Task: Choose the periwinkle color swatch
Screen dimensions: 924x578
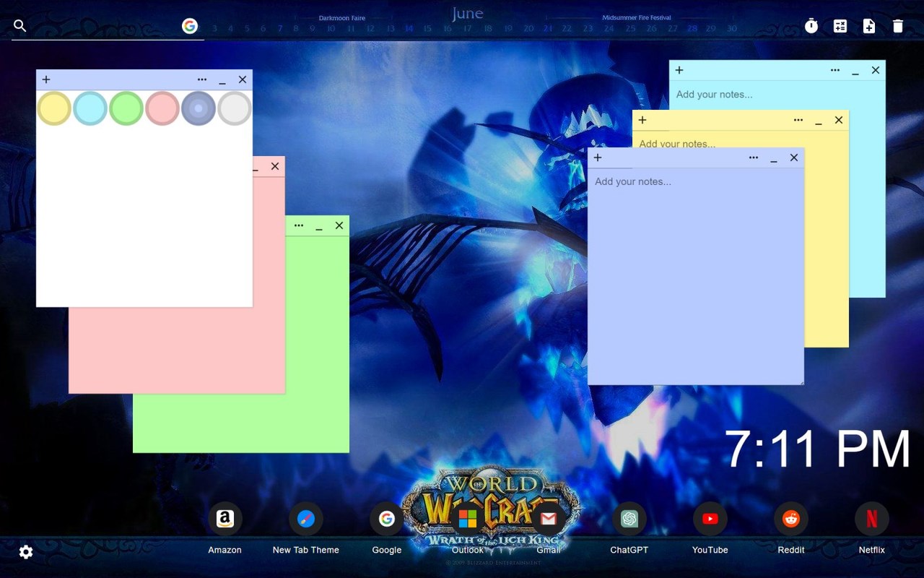Action: 199,108
